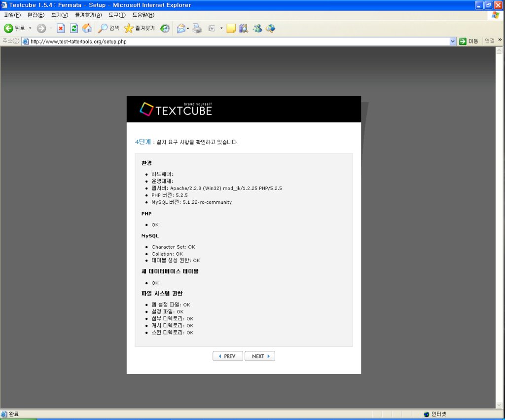The height and width of the screenshot is (420, 505).
Task: Click the globe icon right of Messenger
Action: (x=271, y=28)
